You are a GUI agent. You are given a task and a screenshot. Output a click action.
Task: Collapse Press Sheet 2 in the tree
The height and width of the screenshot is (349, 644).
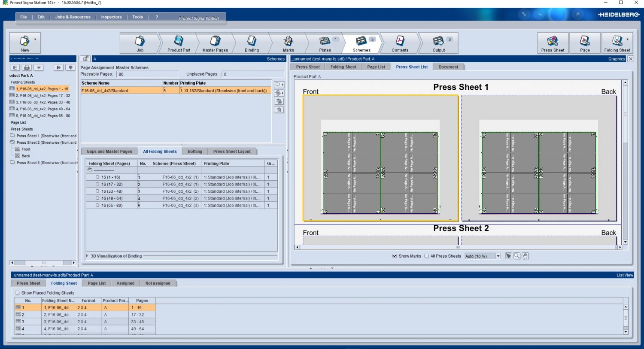coord(12,143)
